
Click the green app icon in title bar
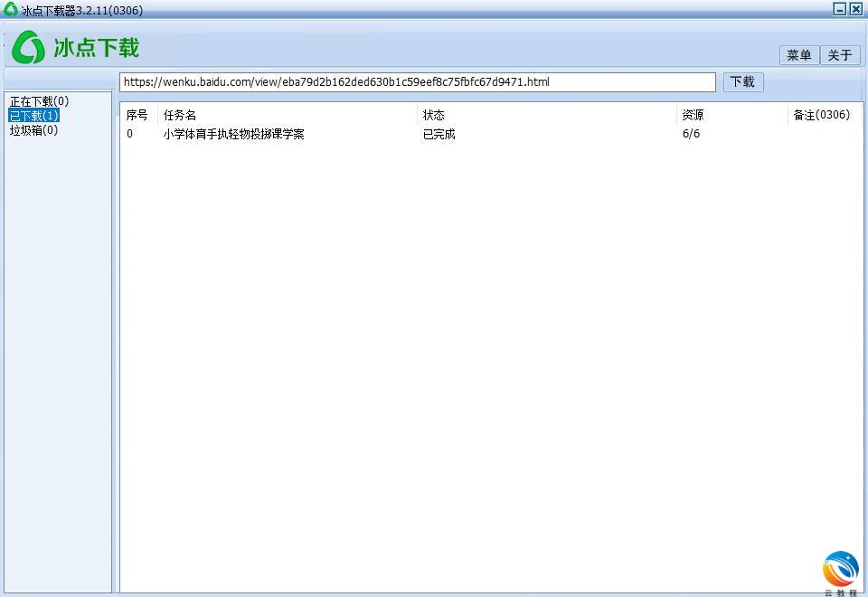11,10
